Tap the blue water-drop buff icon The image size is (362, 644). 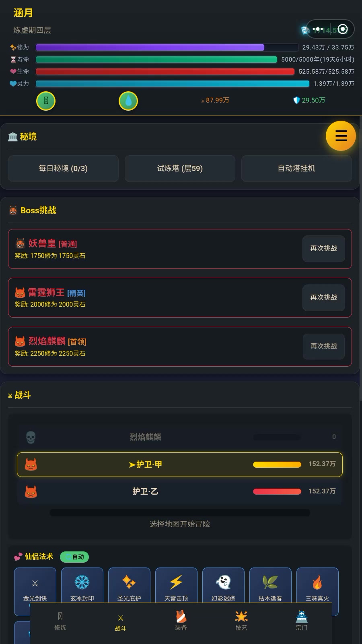click(128, 101)
